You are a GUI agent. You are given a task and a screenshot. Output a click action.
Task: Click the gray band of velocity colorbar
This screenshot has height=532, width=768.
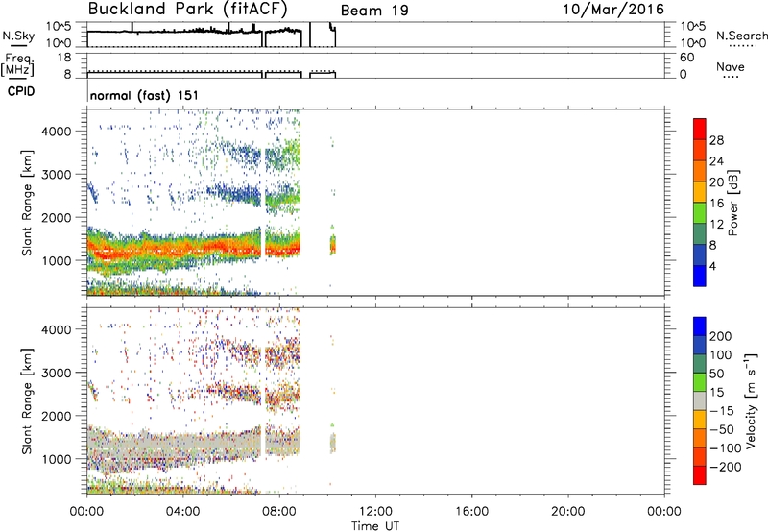pos(700,401)
